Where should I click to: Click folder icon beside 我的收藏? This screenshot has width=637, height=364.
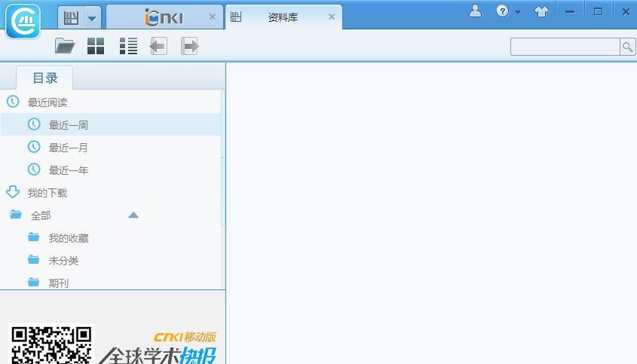click(x=34, y=237)
